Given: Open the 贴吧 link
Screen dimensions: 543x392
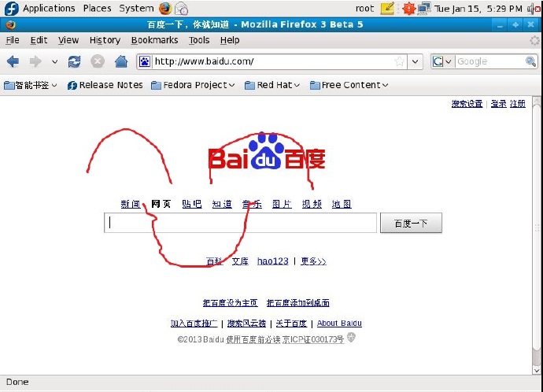Looking at the screenshot, I should pos(192,204).
